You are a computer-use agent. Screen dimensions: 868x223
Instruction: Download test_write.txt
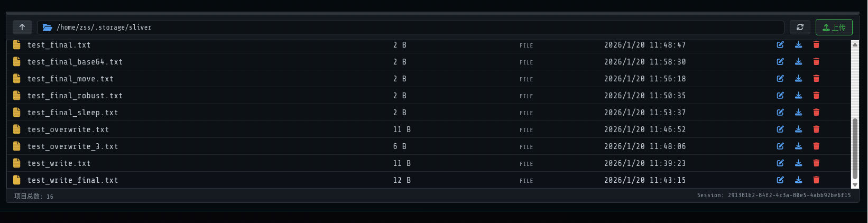pos(798,163)
